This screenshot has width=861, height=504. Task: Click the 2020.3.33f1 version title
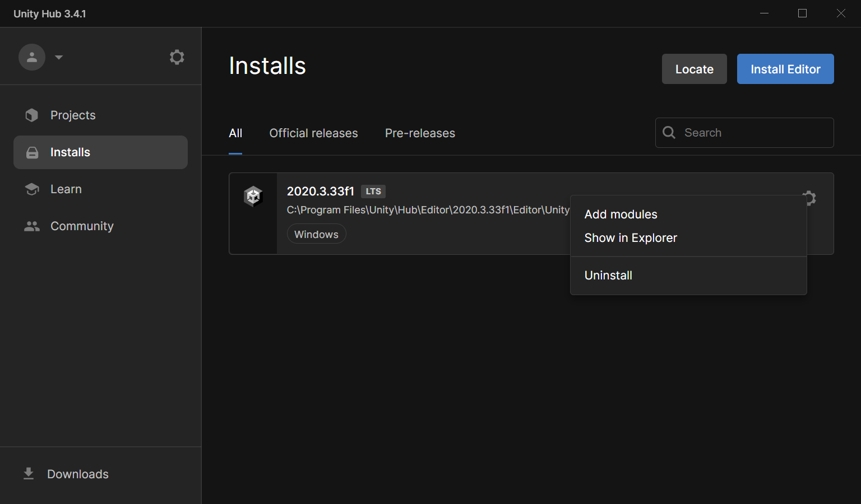tap(321, 192)
